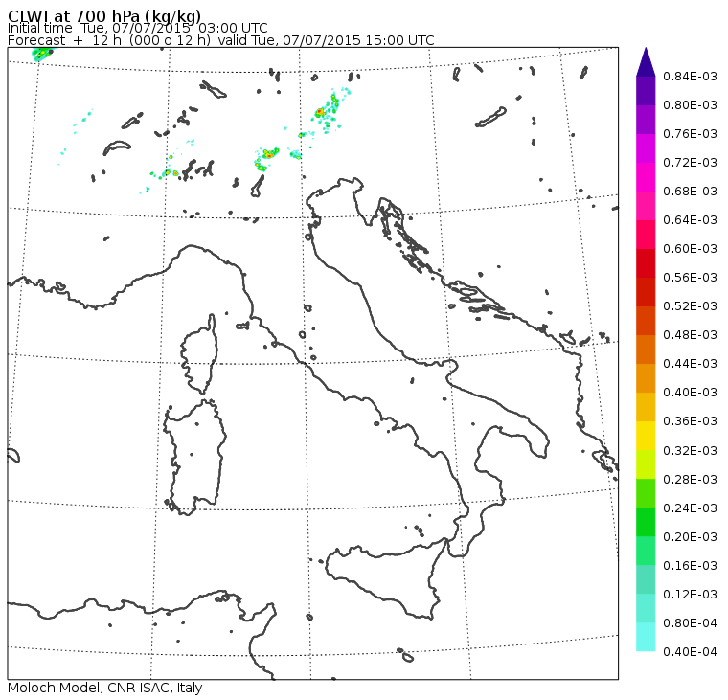This screenshot has height=700, width=728.
Task: Click the 0.16E-03 colorbar label
Action: pyautogui.click(x=690, y=566)
